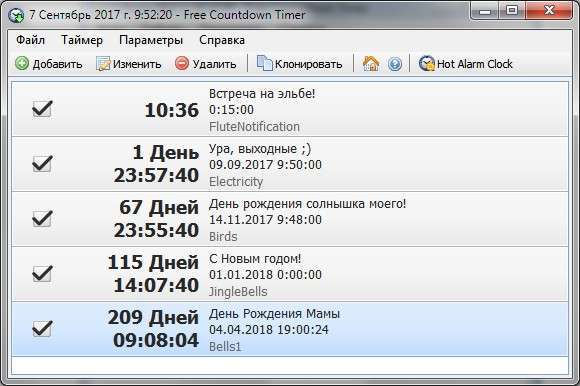
Task: Click the Hot Alarm Clock text link
Action: click(x=475, y=64)
